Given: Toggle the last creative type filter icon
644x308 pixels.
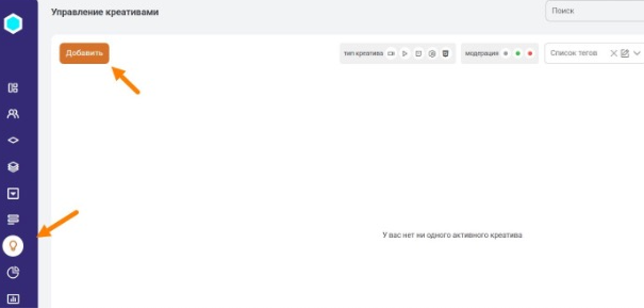Looking at the screenshot, I should pos(446,53).
